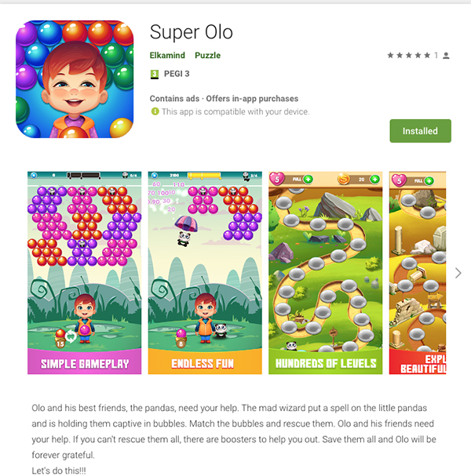Screen dimensions: 471x476
Task: Click the PEGI 3 text label
Action: (x=177, y=74)
